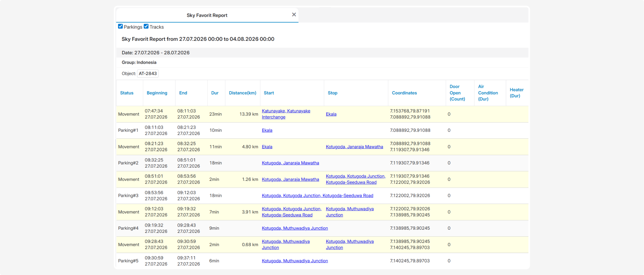Toggle the Parkings checkbox
This screenshot has height=275, width=644.
[120, 26]
